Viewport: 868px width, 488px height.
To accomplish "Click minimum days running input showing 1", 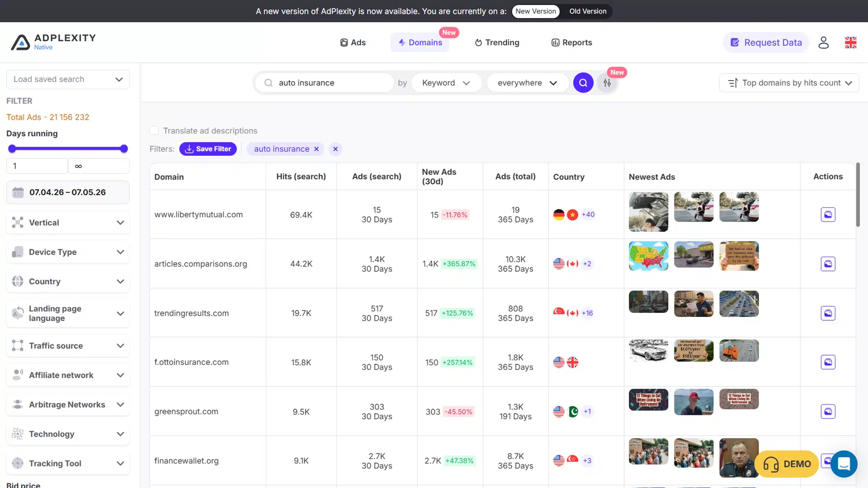I will [37, 166].
